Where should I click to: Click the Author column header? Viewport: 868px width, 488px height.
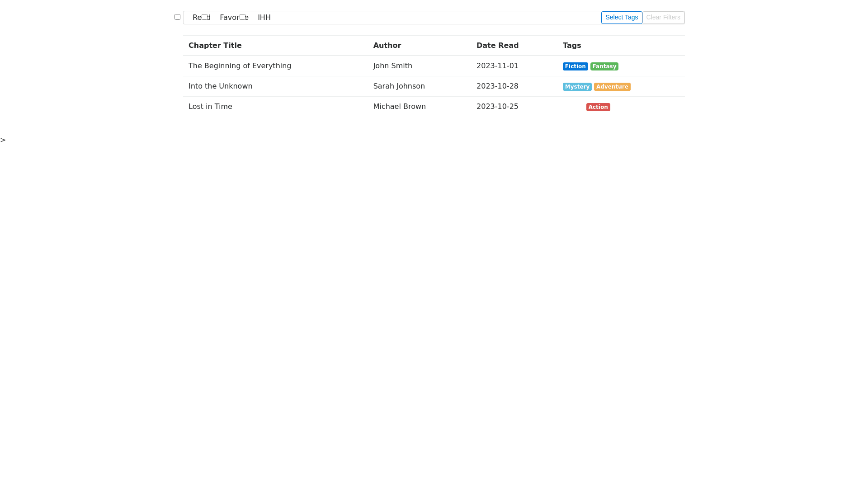tap(387, 46)
